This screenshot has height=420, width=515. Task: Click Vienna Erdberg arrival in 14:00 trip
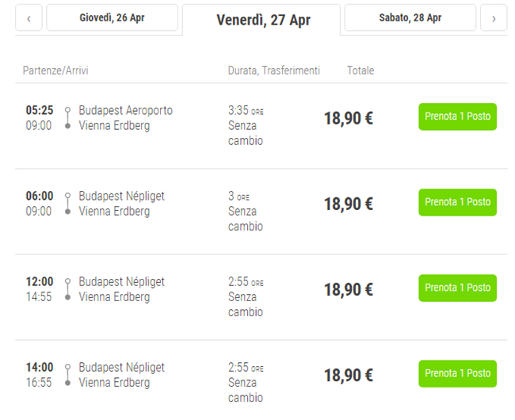[x=114, y=383]
